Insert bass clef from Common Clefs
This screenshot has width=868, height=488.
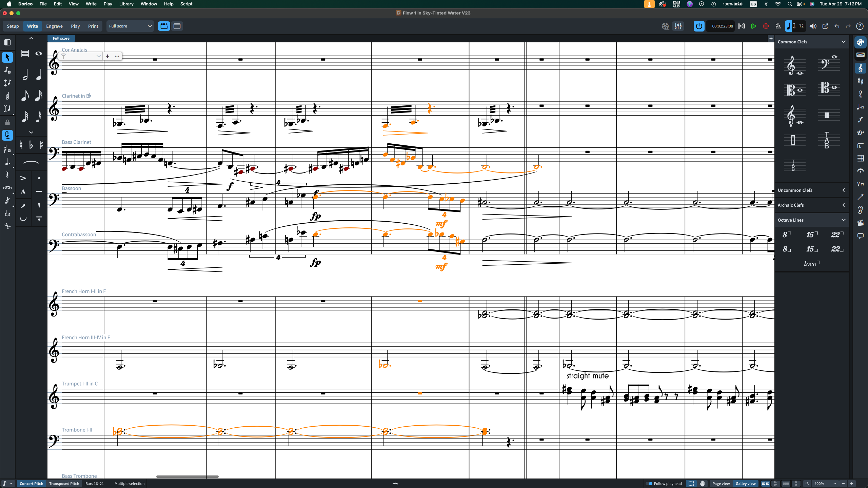pyautogui.click(x=828, y=63)
